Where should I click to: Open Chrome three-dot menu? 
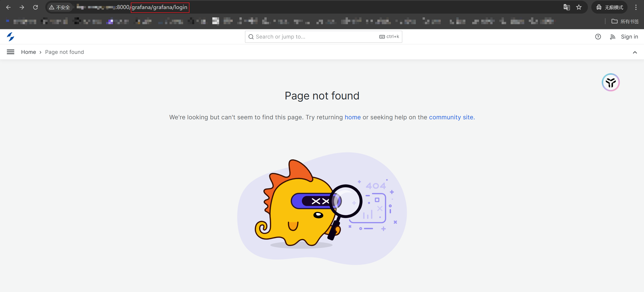[636, 7]
